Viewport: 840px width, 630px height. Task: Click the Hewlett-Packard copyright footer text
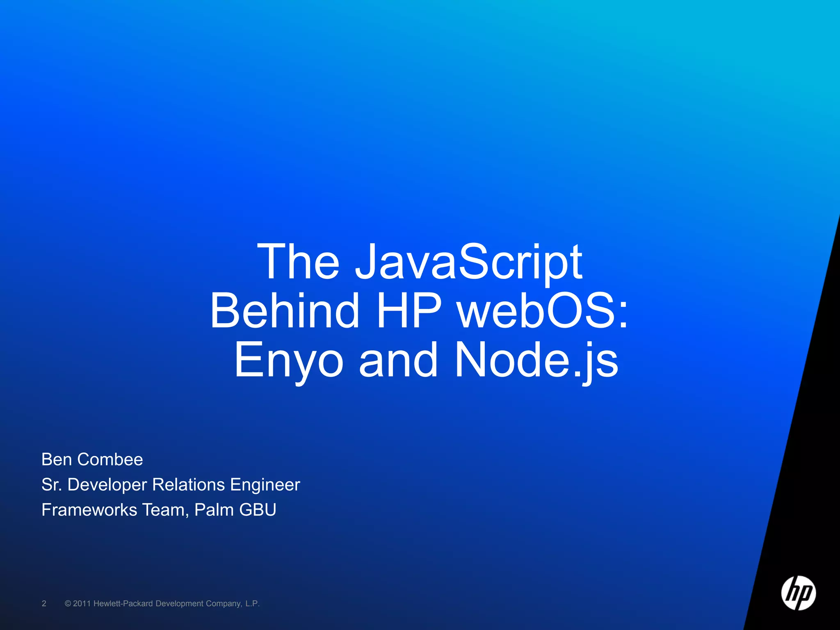(162, 603)
